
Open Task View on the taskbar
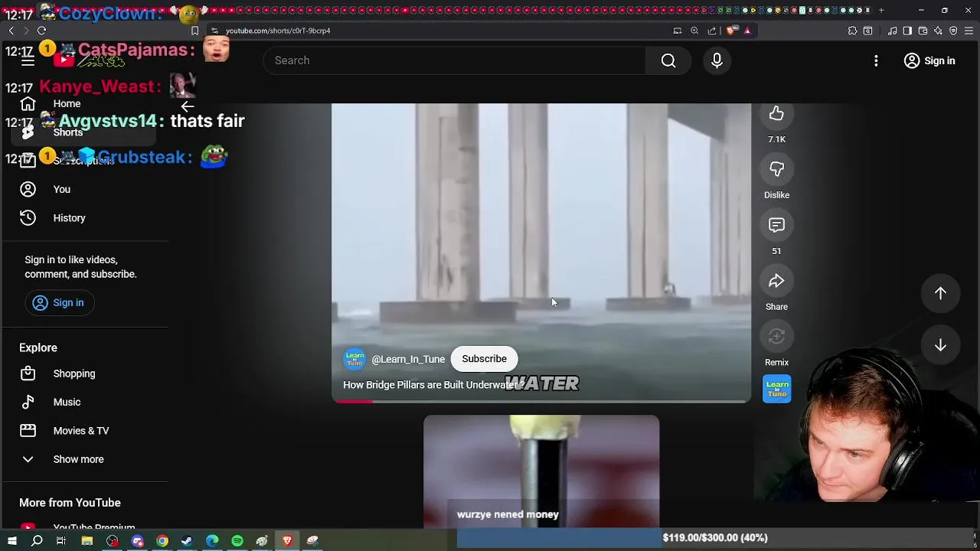click(x=61, y=541)
